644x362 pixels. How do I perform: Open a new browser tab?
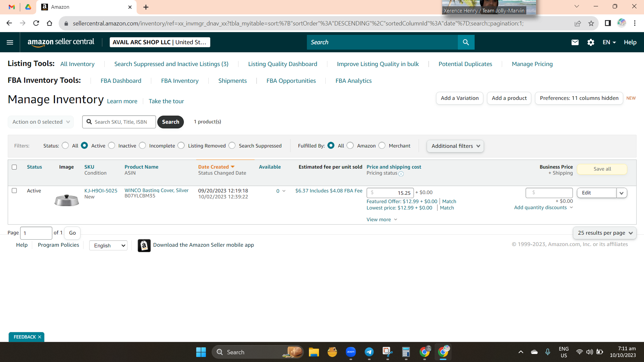coord(146,7)
